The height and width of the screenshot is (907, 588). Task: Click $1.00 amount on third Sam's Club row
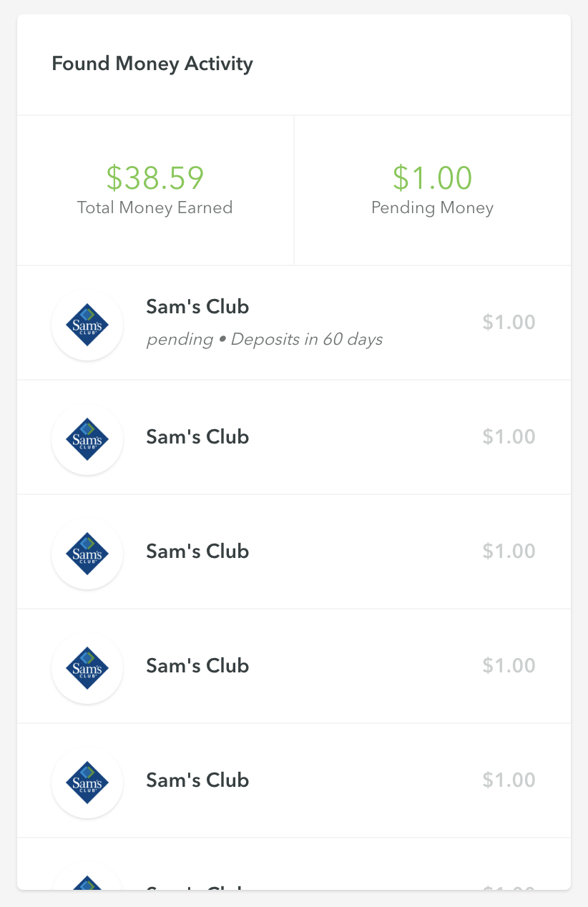coord(509,551)
